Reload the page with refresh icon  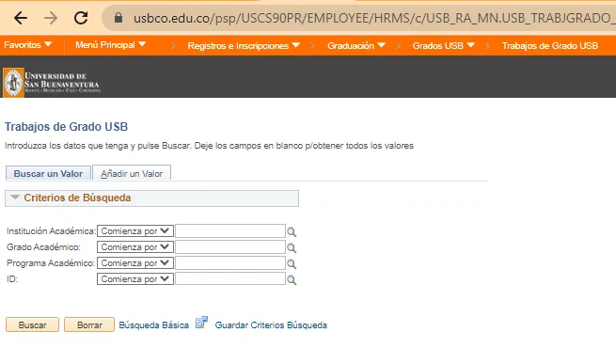coord(81,18)
